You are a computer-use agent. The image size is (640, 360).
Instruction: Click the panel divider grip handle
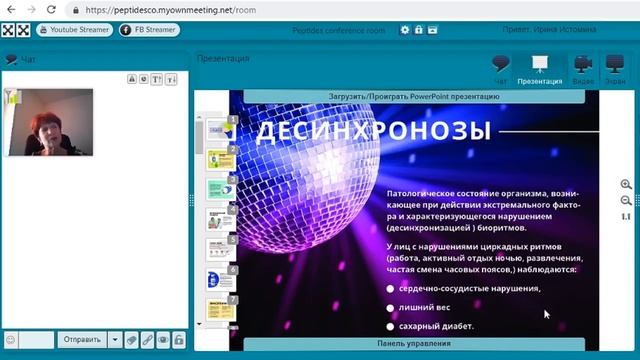[191, 200]
